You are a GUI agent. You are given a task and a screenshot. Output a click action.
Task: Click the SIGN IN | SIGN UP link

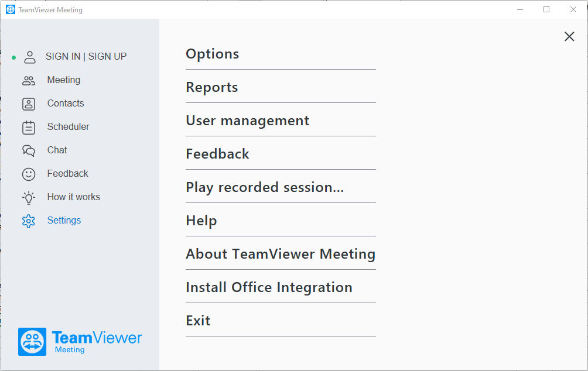coord(86,57)
